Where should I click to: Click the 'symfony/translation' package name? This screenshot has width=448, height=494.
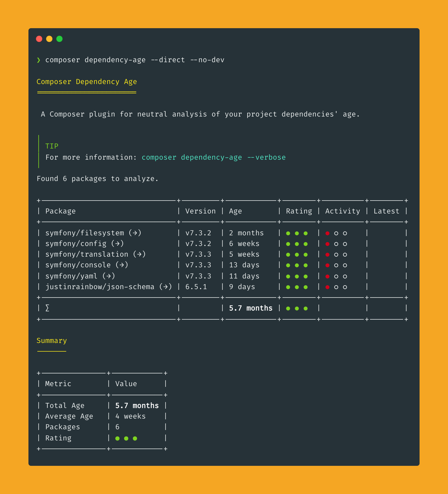click(87, 254)
